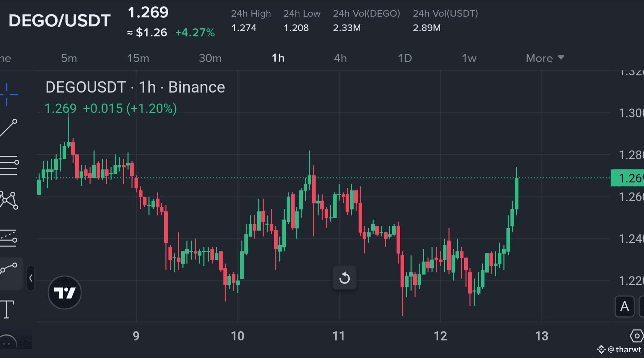The height and width of the screenshot is (358, 644).
Task: Click the date label 10 on the time axis
Action: click(x=237, y=336)
